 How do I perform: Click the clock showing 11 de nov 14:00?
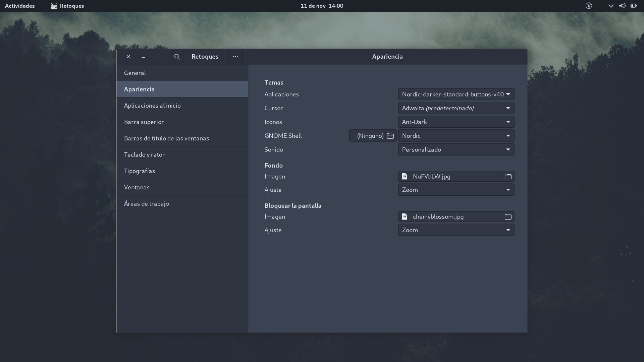coord(321,6)
